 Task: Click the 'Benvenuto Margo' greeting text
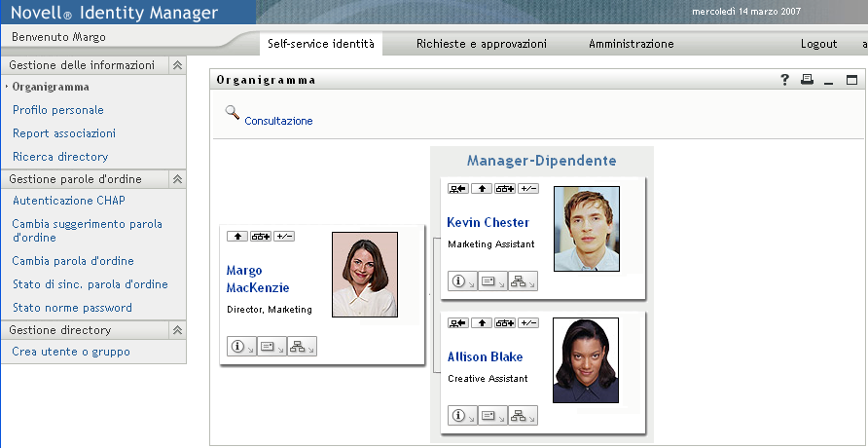coord(58,37)
